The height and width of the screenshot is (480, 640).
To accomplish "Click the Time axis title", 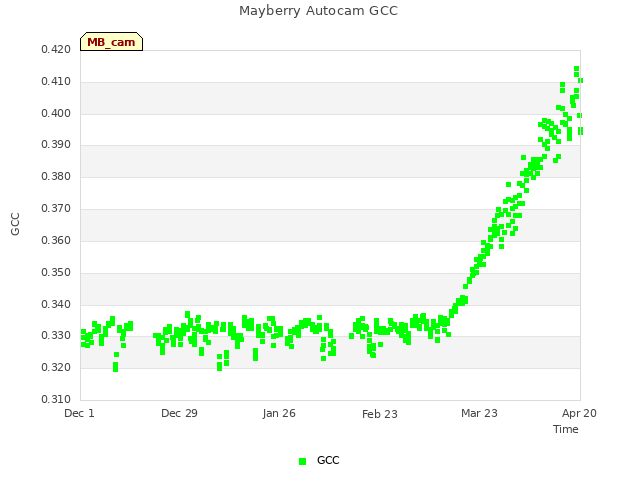I will (566, 429).
